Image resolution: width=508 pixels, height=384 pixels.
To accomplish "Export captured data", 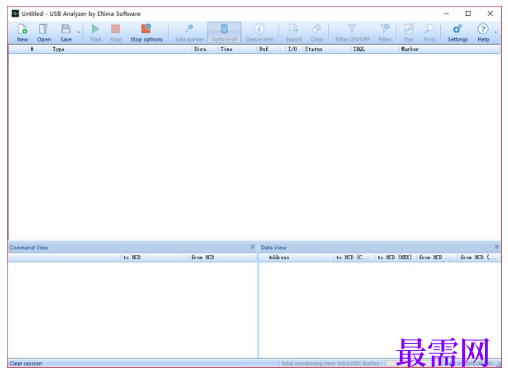I will click(x=294, y=33).
